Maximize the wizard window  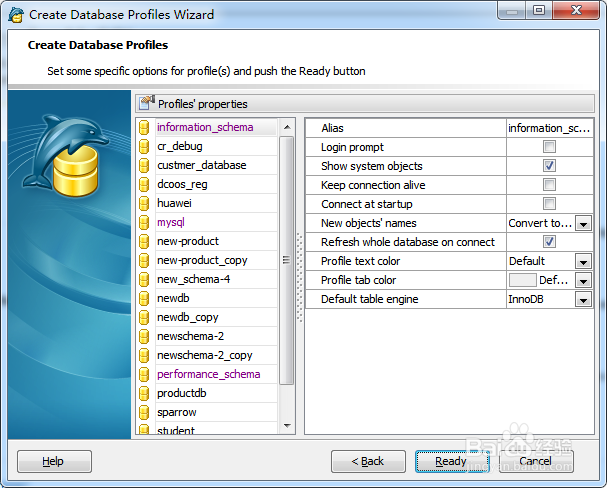[x=539, y=10]
